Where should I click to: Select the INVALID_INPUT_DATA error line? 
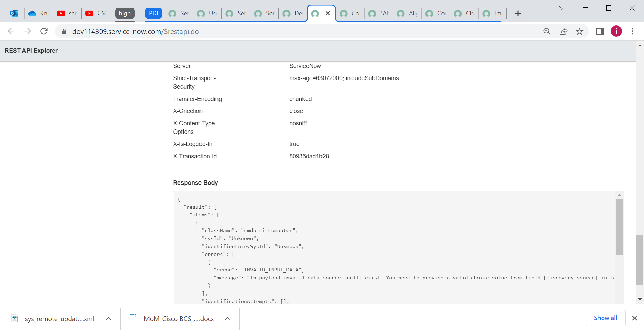259,270
